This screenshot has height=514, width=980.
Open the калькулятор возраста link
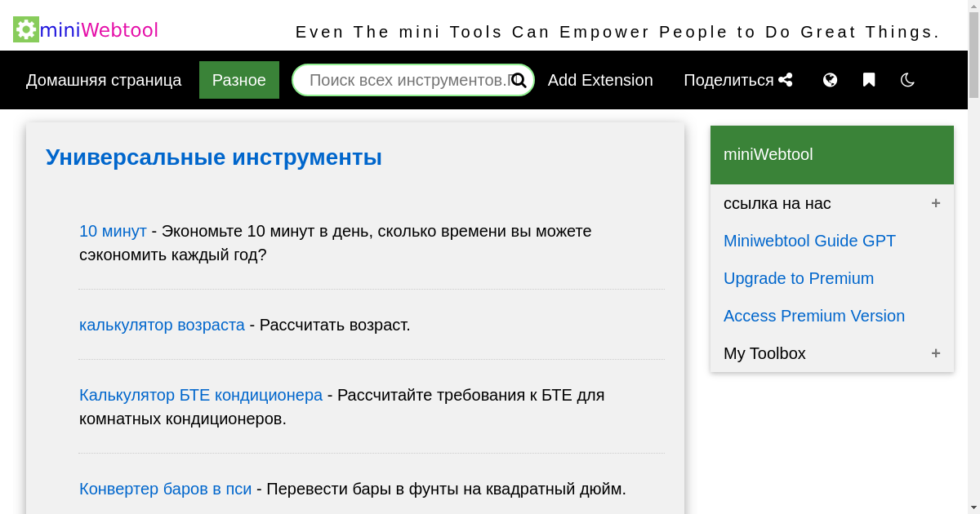coord(162,325)
